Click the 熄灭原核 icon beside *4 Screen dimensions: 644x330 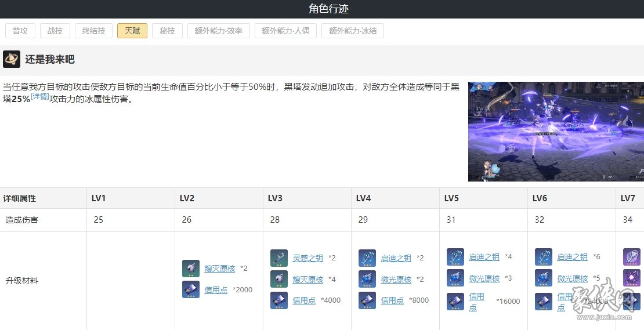(279, 279)
